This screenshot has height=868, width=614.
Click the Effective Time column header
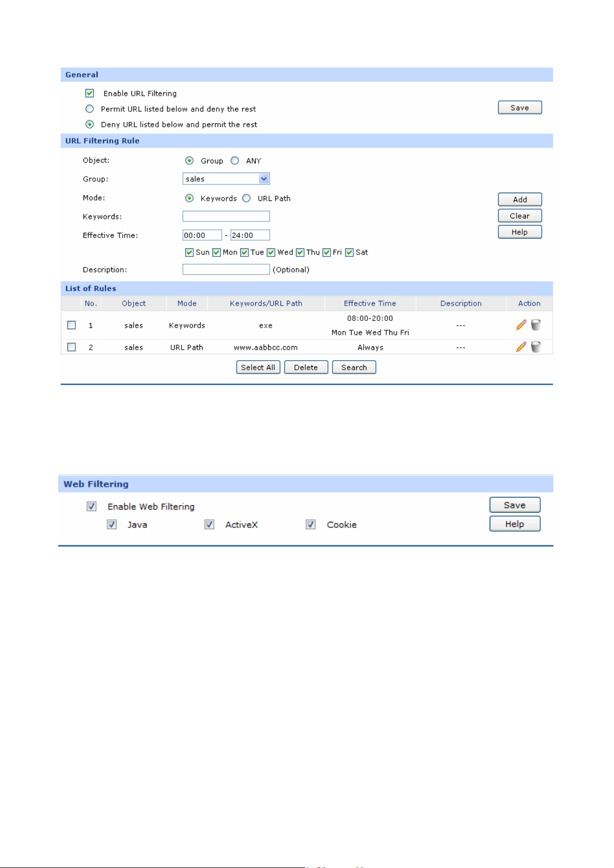pos(370,303)
